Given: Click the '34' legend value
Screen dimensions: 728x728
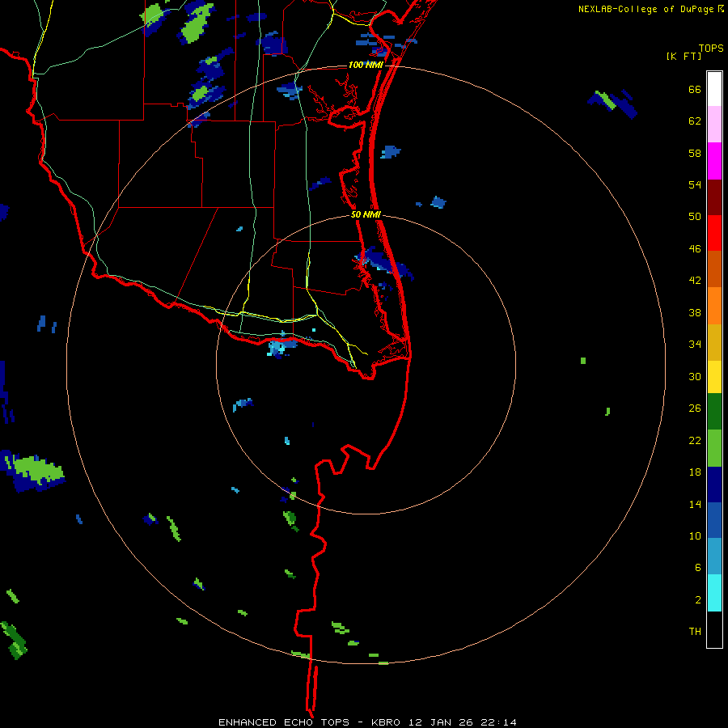Looking at the screenshot, I should point(695,344).
